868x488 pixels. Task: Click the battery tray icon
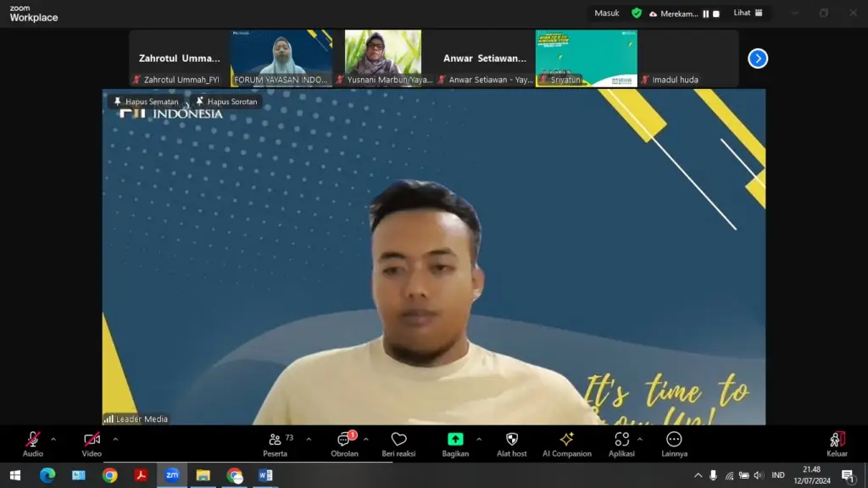point(744,475)
